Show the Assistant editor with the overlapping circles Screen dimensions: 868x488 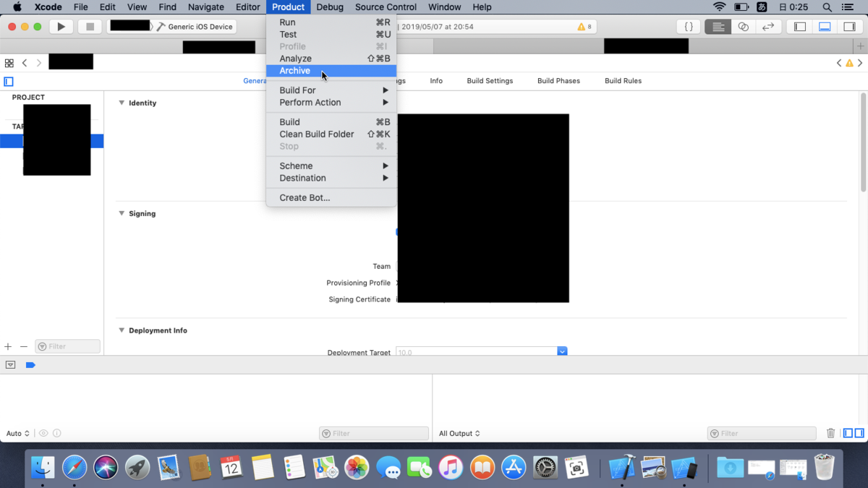tap(743, 27)
